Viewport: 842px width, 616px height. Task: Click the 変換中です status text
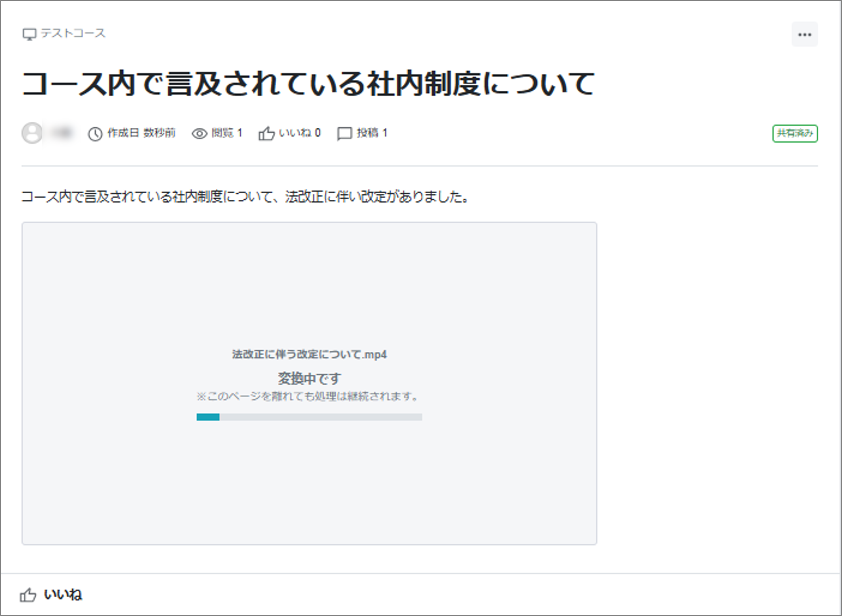pos(309,378)
